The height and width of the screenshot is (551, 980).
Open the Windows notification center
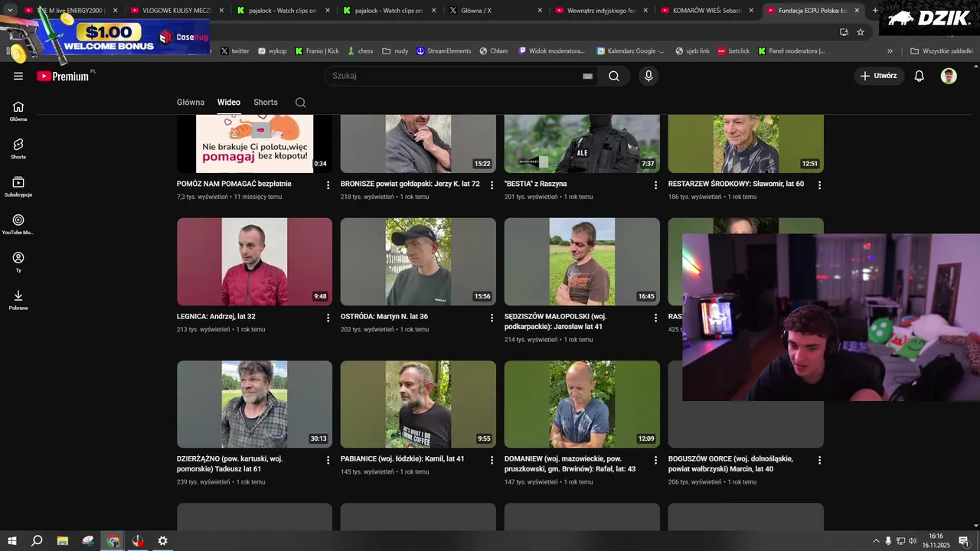pyautogui.click(x=964, y=541)
